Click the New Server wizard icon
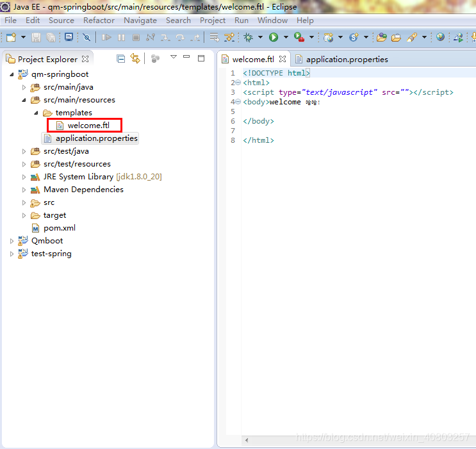The height and width of the screenshot is (449, 476). 329,37
